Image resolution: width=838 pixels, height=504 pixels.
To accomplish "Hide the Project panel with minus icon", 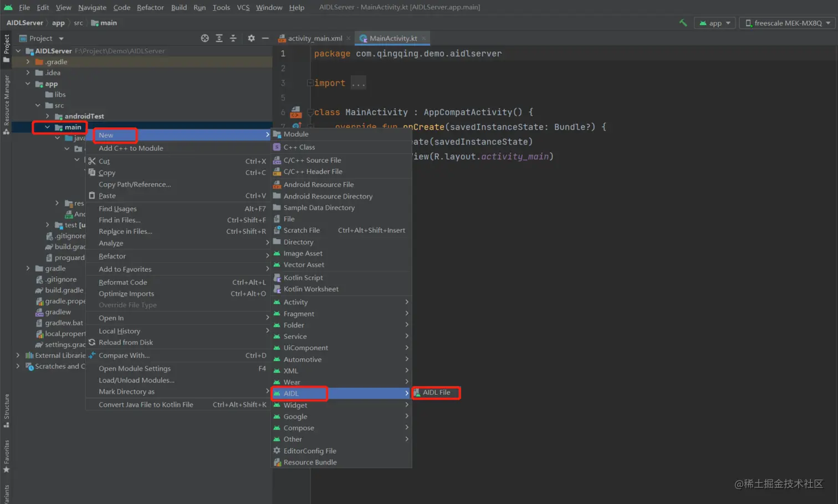I will pyautogui.click(x=265, y=38).
